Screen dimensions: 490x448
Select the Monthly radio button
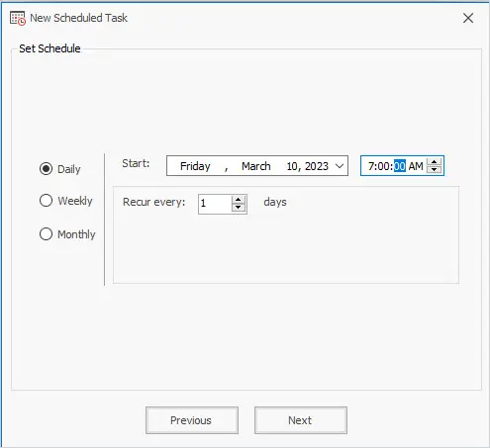click(46, 234)
